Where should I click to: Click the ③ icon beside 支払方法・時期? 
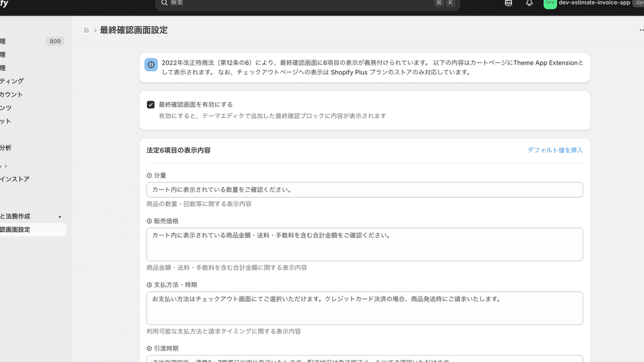click(148, 285)
